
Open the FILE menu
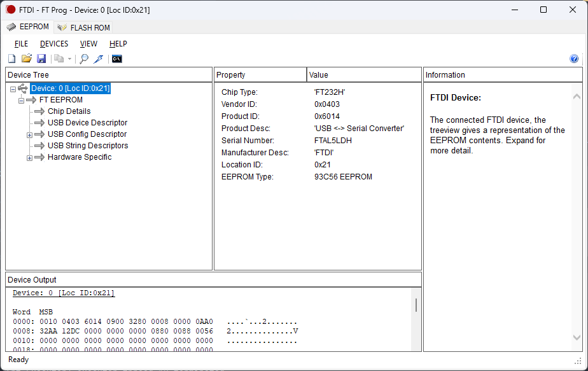(21, 44)
